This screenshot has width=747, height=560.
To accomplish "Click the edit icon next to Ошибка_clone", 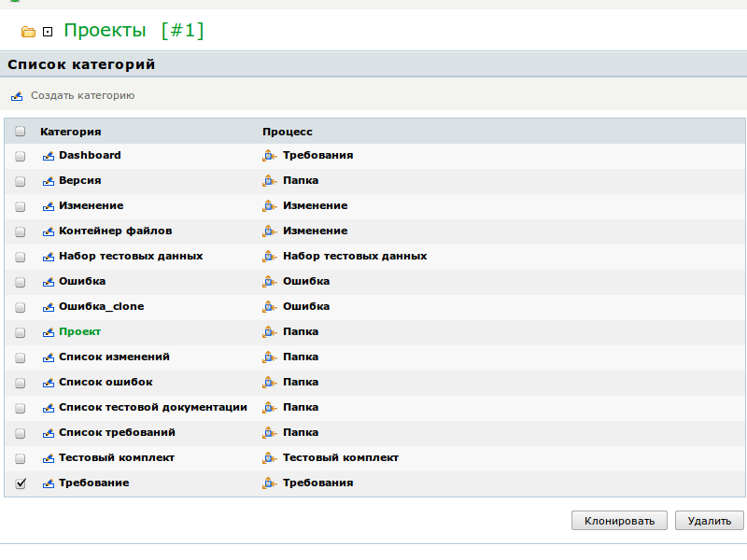I will pos(49,307).
